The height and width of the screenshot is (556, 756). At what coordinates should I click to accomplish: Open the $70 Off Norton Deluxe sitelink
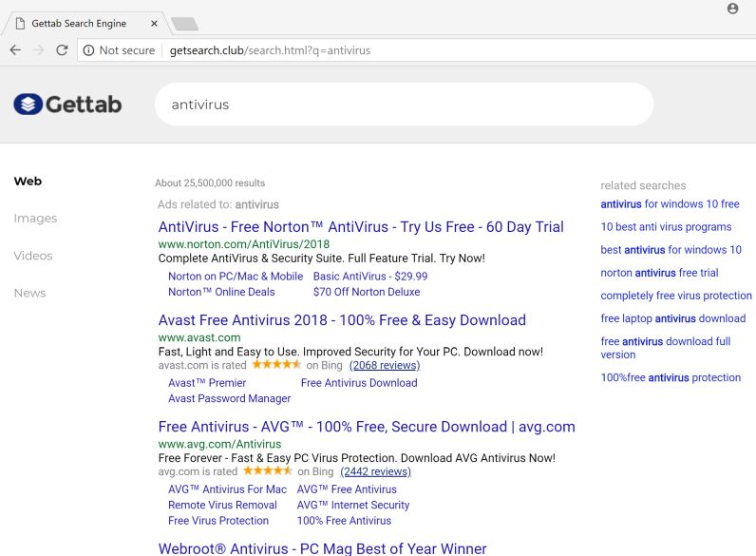click(x=367, y=292)
